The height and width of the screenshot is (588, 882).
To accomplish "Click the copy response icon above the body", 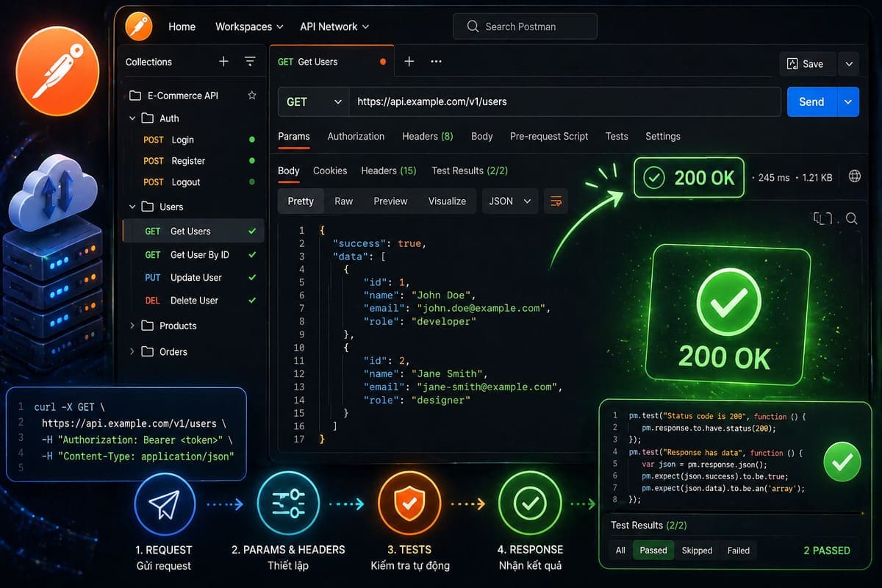I will pos(823,218).
